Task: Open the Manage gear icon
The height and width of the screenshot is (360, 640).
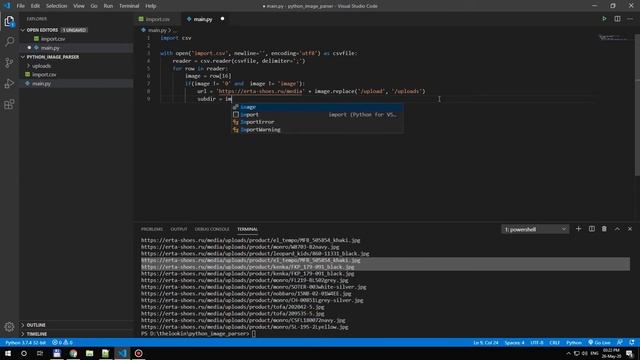Action: [x=9, y=327]
